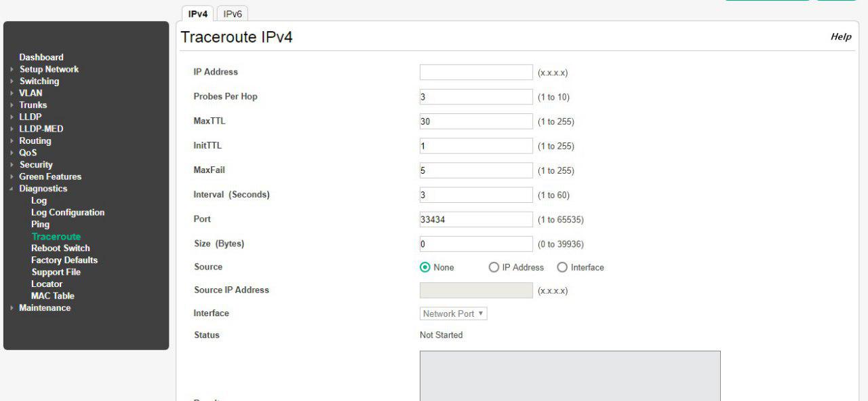
Task: Click the Size (Bytes) field
Action: click(x=476, y=244)
